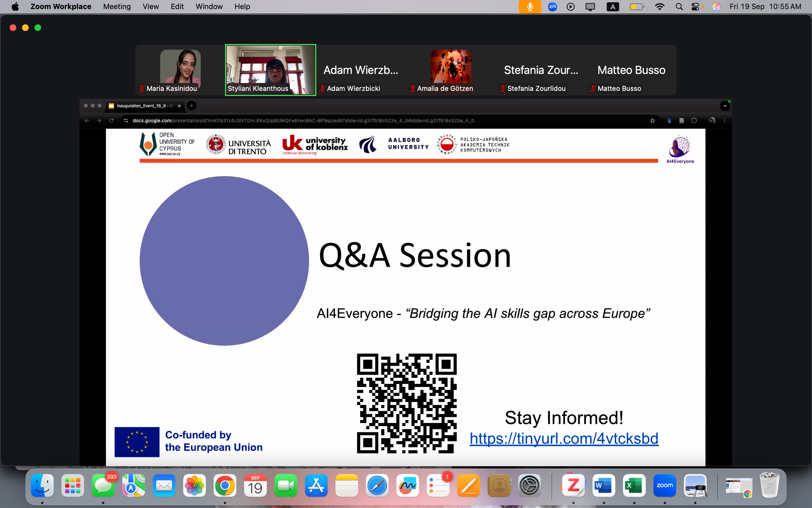Image resolution: width=812 pixels, height=508 pixels.
Task: Click the Inauguration_Event_19_9 browser tab
Action: pyautogui.click(x=145, y=106)
